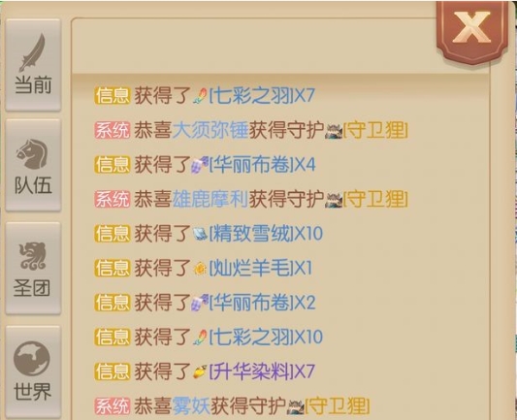The height and width of the screenshot is (420, 517).
Task: Click player name 雄鹿摩利
Action: coord(210,199)
